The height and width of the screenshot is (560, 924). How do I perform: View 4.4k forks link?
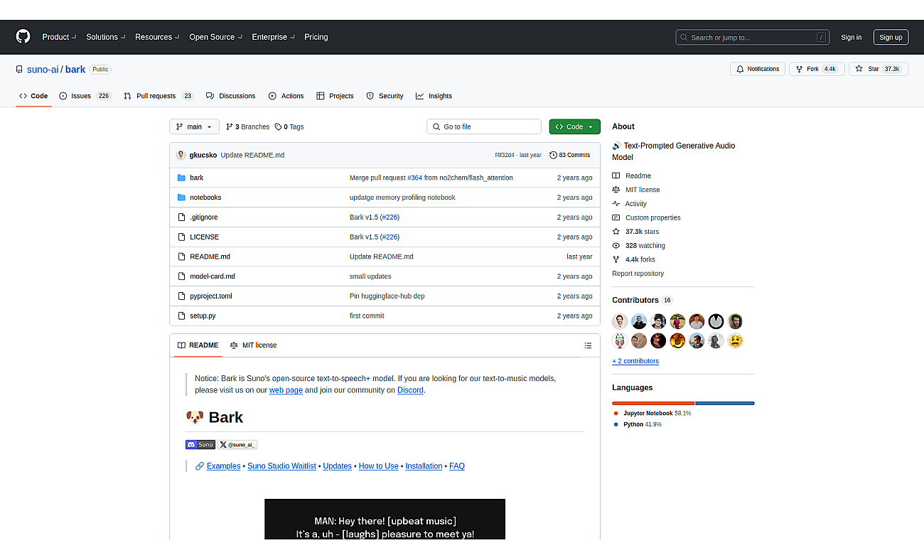[633, 259]
